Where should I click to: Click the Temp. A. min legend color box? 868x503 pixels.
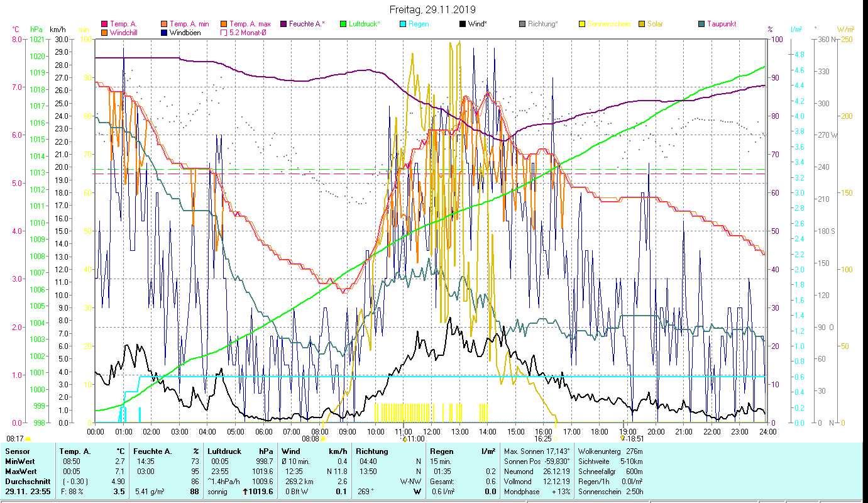tap(165, 24)
